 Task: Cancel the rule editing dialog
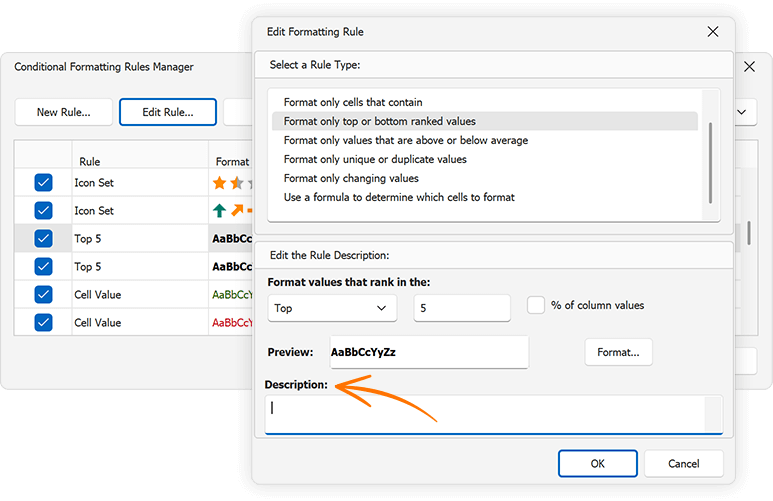pyautogui.click(x=684, y=464)
